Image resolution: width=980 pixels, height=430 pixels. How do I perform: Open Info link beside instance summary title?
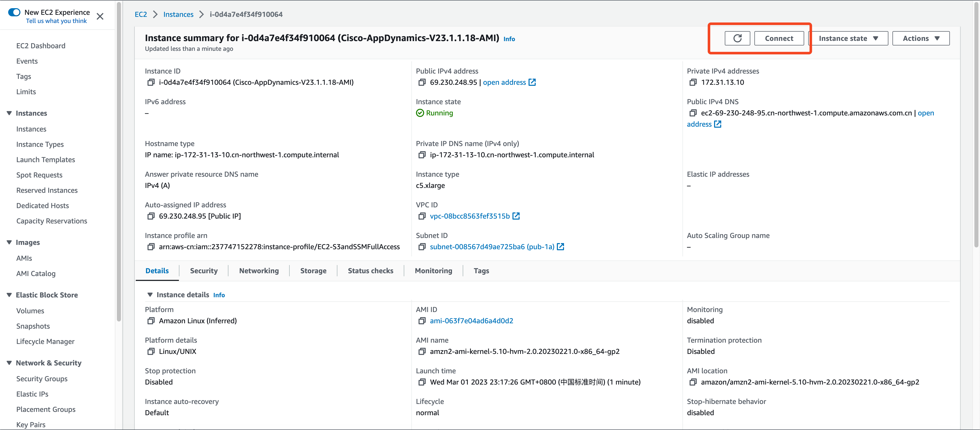coord(509,39)
